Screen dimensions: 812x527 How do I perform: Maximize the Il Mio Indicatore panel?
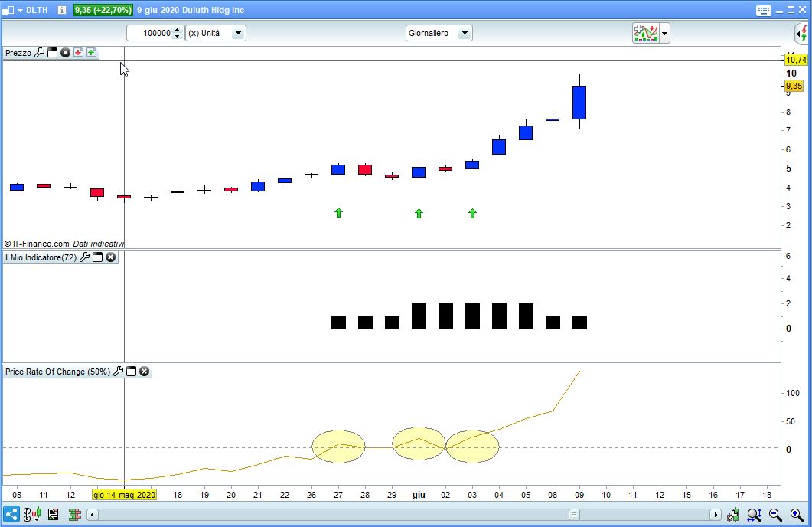click(97, 257)
